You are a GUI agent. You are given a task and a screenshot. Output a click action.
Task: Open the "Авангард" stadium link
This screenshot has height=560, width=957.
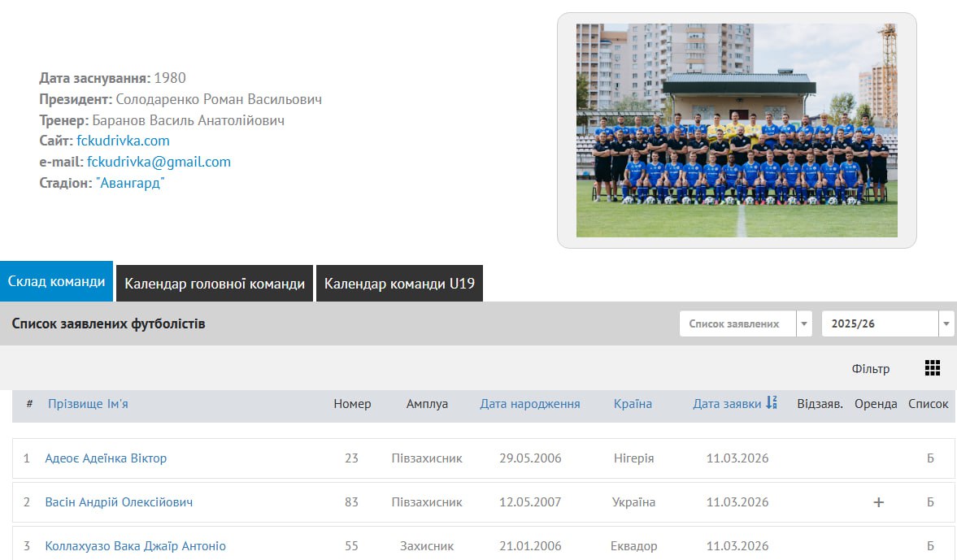coord(130,183)
